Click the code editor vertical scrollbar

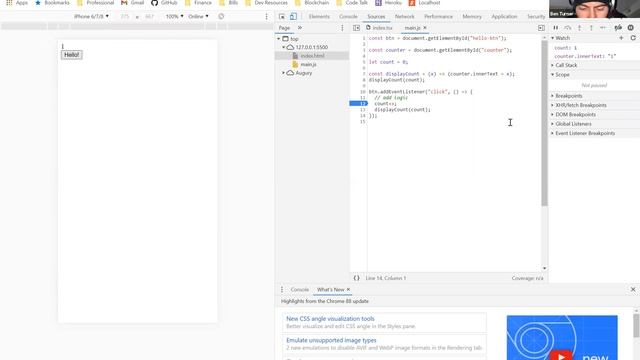point(544,122)
